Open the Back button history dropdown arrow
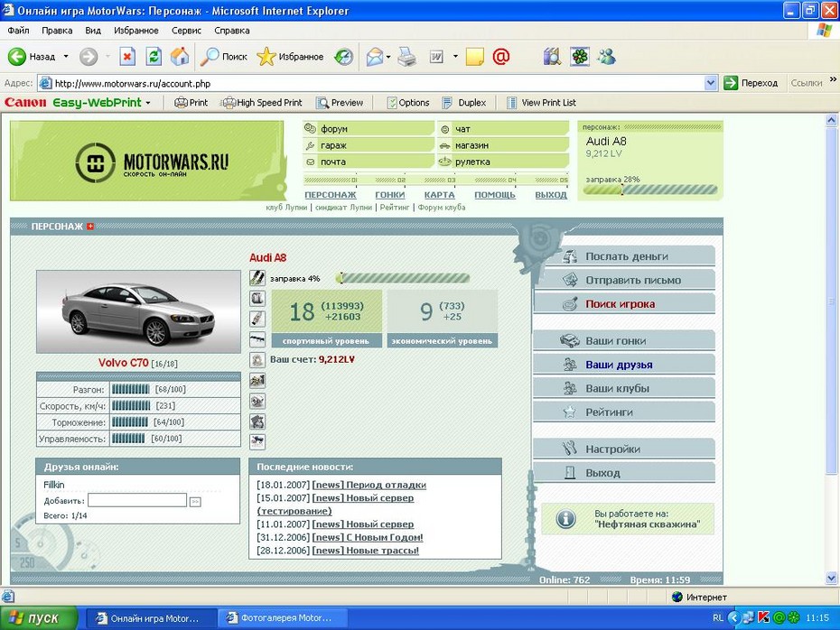This screenshot has width=840, height=630. [x=66, y=57]
